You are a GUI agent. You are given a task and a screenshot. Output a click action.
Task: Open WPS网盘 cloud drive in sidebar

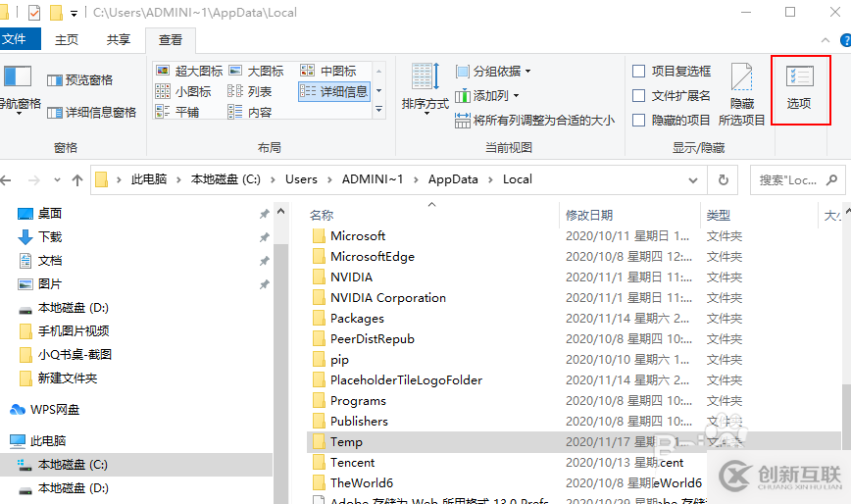45,410
